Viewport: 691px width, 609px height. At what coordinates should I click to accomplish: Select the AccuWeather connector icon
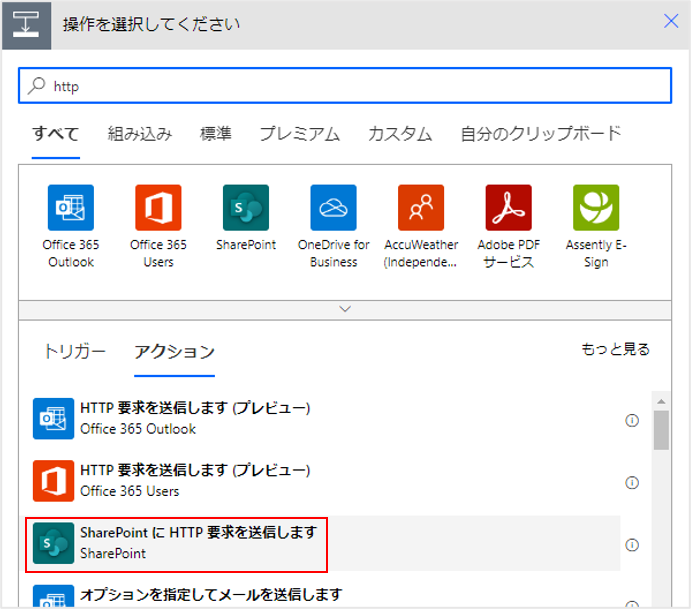(421, 208)
